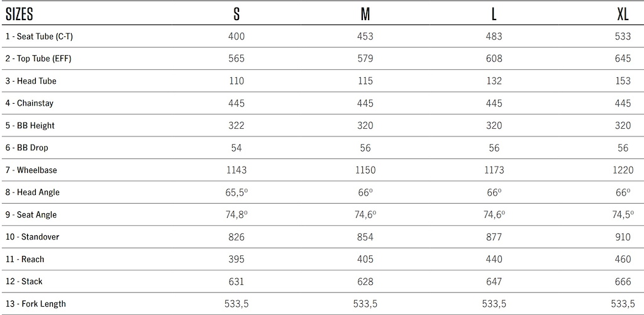The height and width of the screenshot is (315, 644).
Task: Click the Fork Length row label
Action: click(x=36, y=304)
